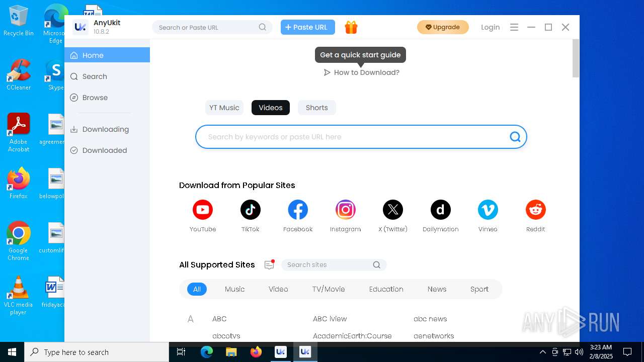Screen dimensions: 644x362
Task: Click the ABC iview site link
Action: (330, 319)
